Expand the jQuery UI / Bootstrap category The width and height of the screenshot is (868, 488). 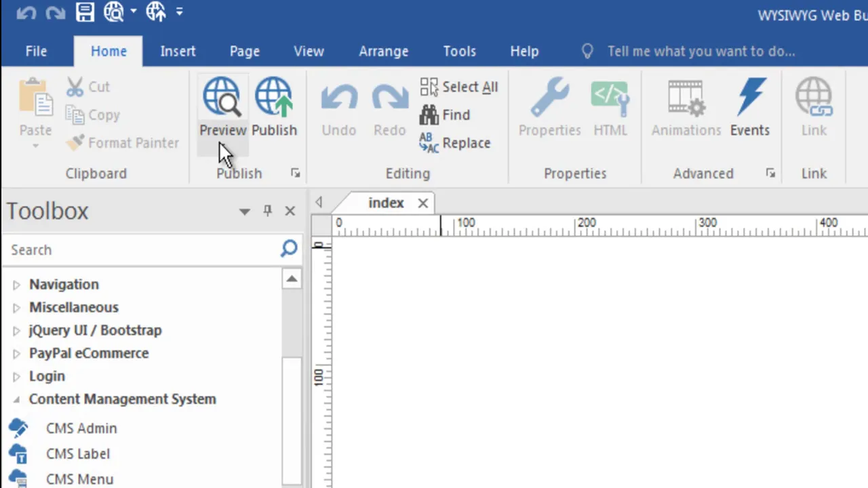tap(17, 331)
